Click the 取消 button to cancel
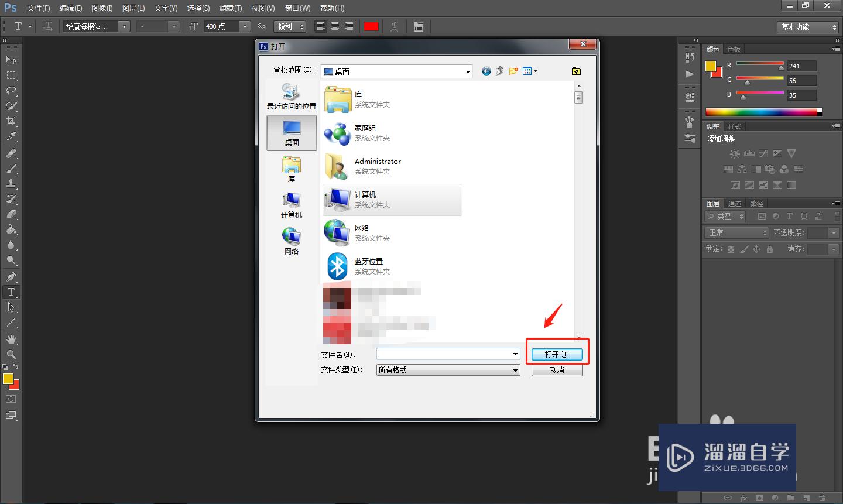 click(x=557, y=370)
